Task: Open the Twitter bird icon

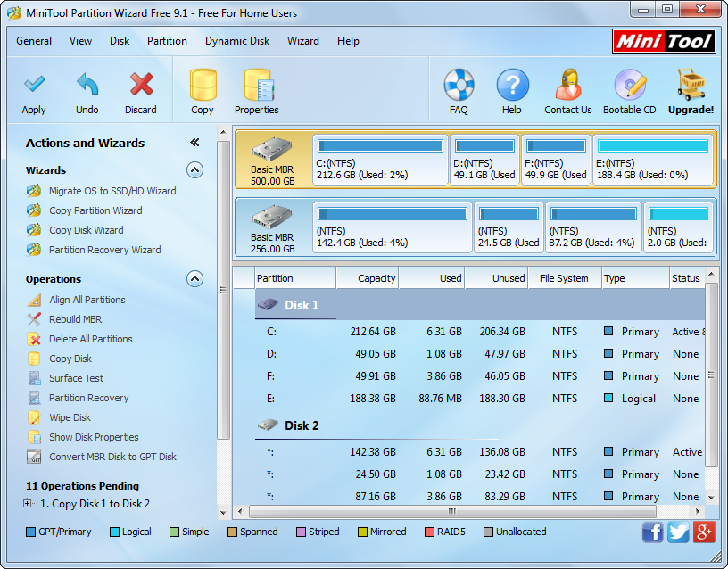Action: 678,532
